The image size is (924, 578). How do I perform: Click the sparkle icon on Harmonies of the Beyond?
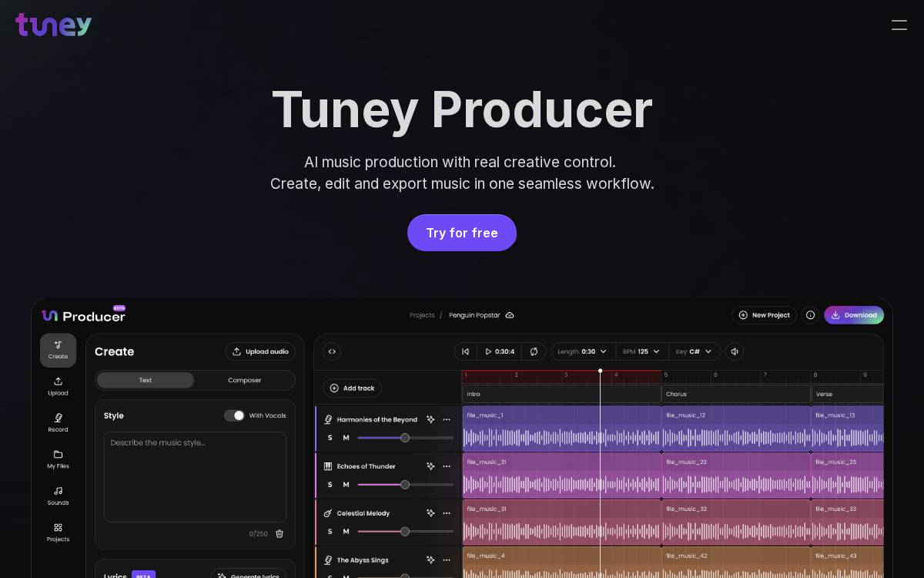pos(430,420)
